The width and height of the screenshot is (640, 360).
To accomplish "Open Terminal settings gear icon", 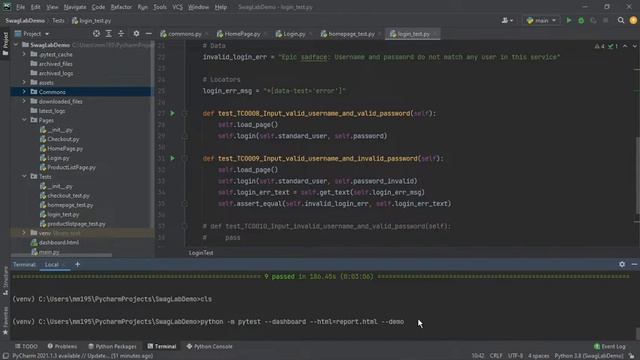I will [622, 264].
